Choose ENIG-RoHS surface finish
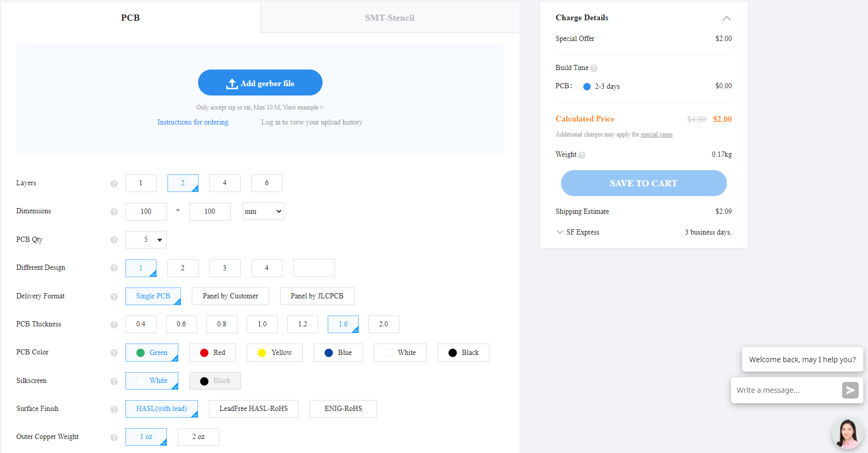The height and width of the screenshot is (453, 868). (343, 409)
